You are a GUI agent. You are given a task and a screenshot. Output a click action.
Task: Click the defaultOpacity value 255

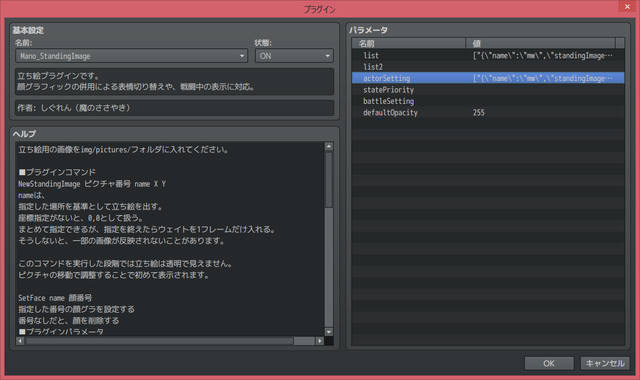(x=479, y=113)
